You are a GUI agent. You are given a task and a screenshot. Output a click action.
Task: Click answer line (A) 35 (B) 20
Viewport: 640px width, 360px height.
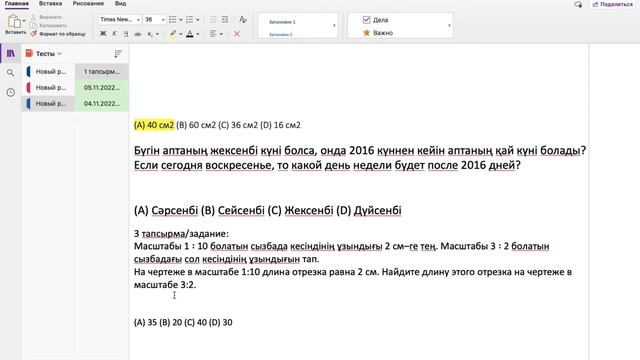point(183,322)
